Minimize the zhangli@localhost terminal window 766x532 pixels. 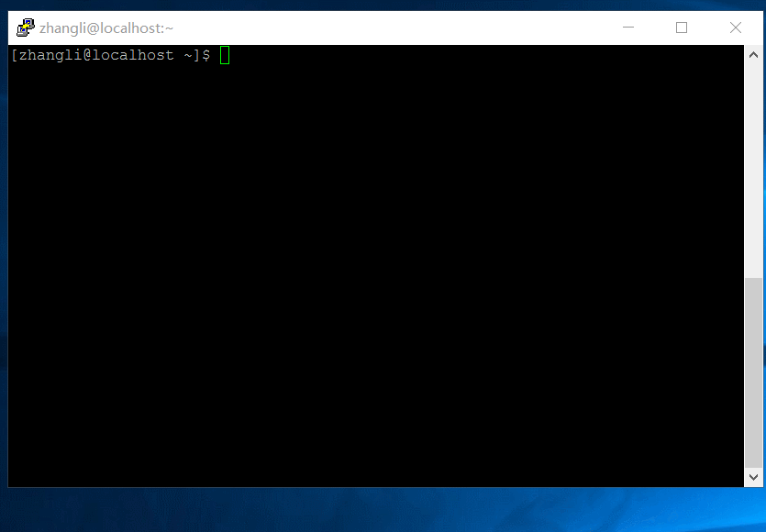[x=628, y=28]
